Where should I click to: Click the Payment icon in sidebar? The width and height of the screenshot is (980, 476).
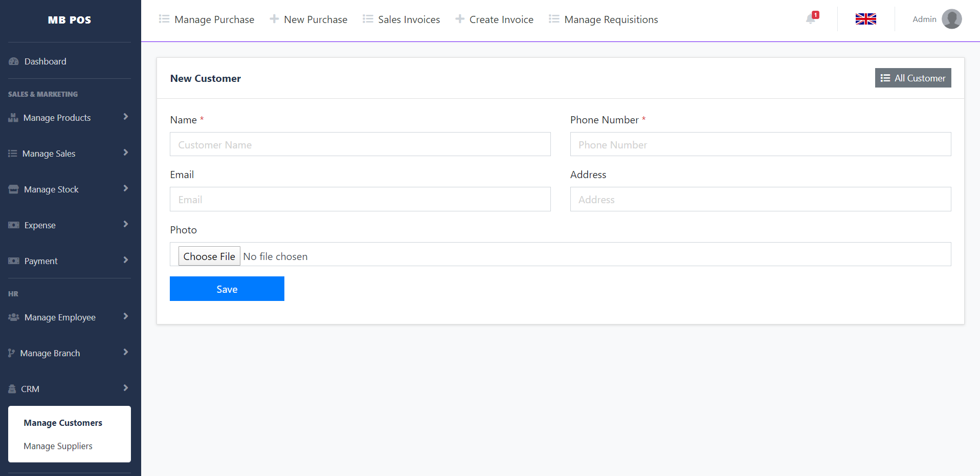pos(13,261)
